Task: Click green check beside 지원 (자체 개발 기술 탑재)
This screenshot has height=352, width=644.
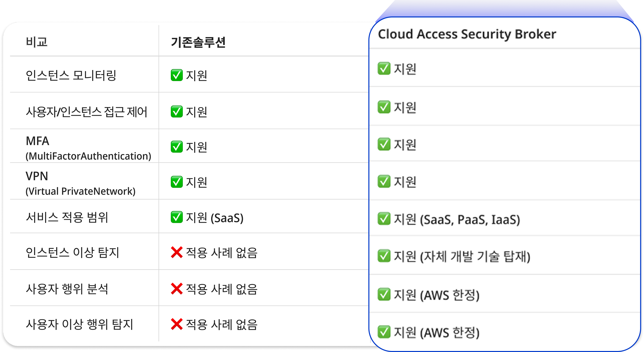Action: point(384,256)
